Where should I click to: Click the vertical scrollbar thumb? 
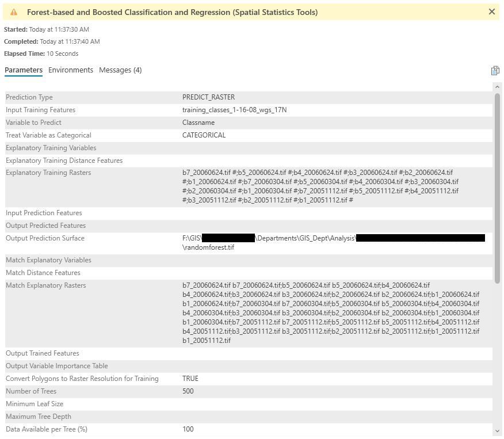497,187
